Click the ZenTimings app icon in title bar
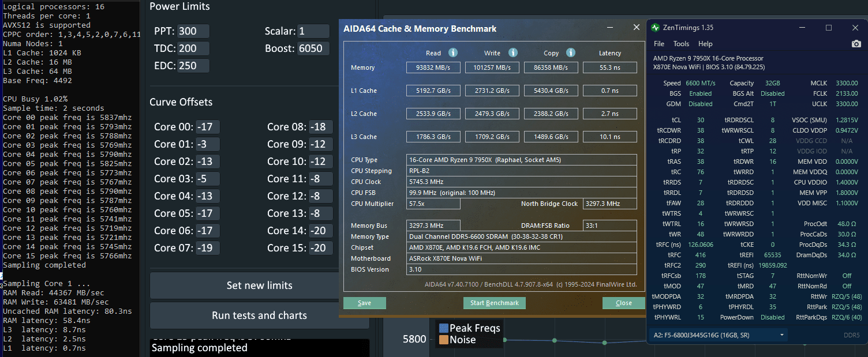Screen dimensions: 868x357 (655, 28)
